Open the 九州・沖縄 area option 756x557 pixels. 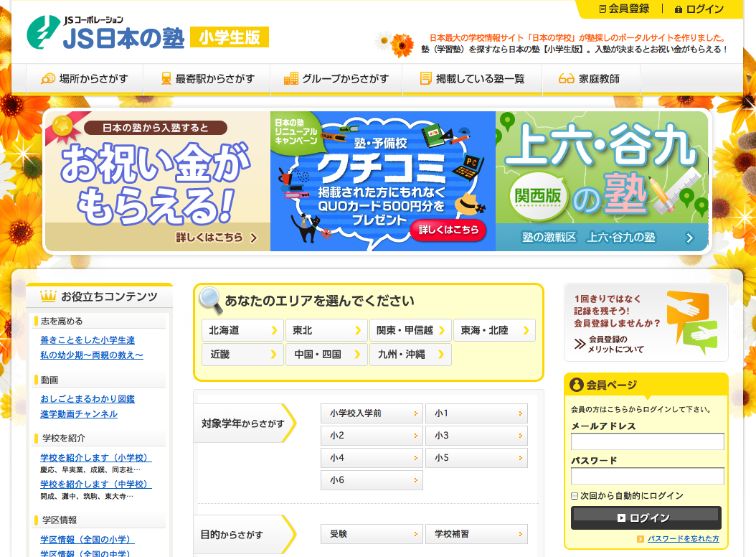[410, 355]
